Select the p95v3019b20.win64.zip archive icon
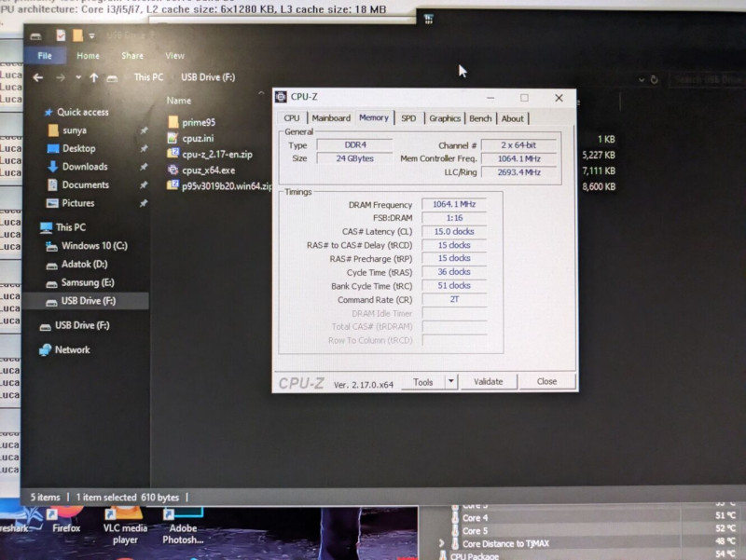Screen dimensions: 746x560 [x=173, y=185]
